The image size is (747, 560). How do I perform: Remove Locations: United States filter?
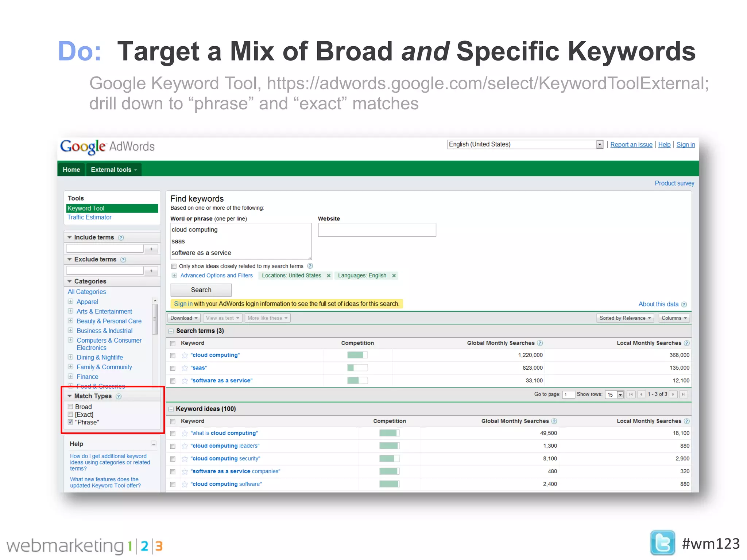coord(329,276)
